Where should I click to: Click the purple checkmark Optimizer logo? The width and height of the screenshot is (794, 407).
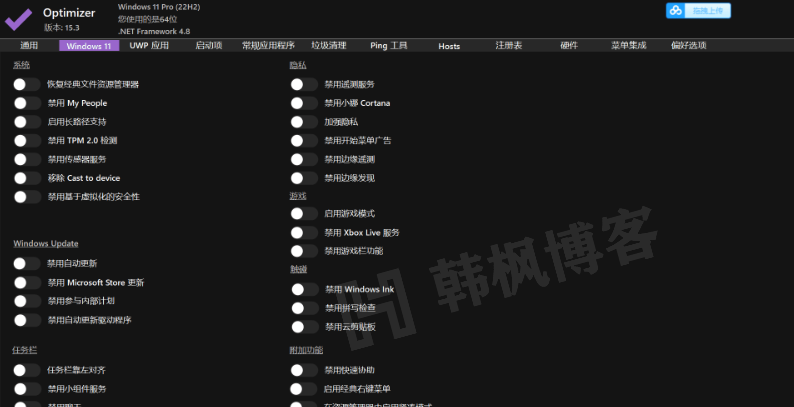[19, 19]
